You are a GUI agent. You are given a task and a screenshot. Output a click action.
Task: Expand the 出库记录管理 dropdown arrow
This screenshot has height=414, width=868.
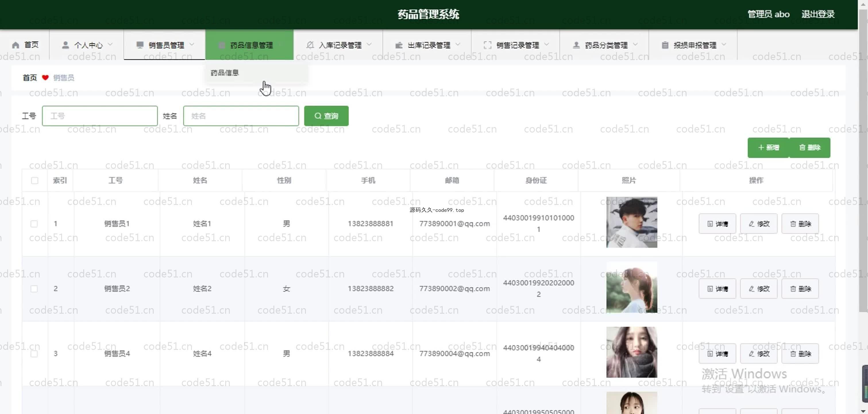click(x=458, y=44)
